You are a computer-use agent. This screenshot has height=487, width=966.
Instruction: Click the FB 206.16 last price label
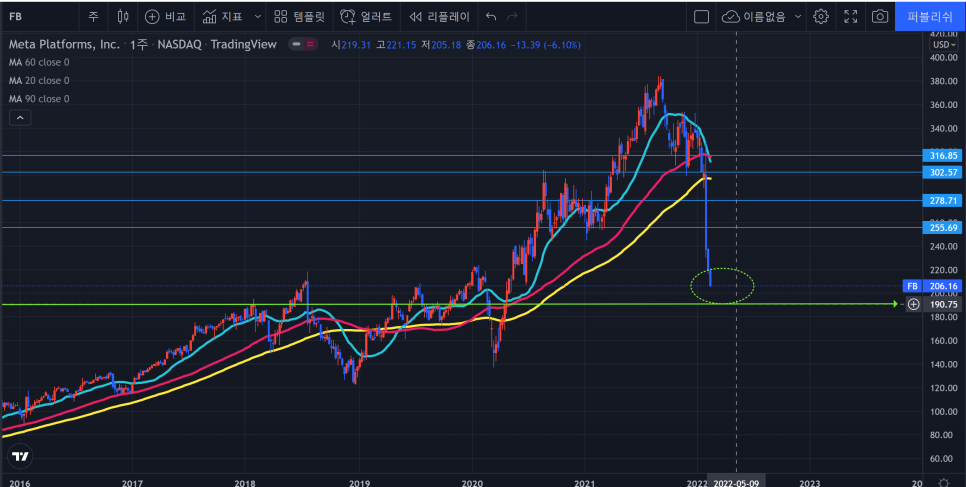click(x=933, y=286)
